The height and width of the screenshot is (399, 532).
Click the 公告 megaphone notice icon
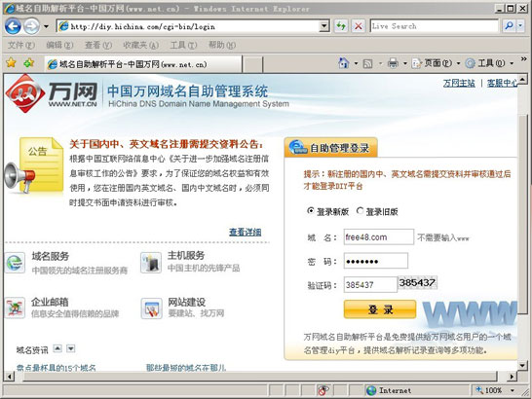click(x=34, y=166)
